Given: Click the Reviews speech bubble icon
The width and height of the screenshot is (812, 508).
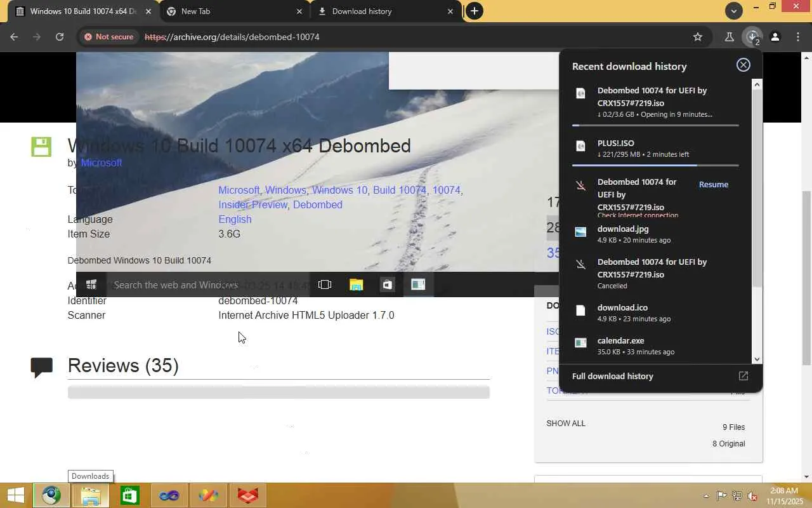Looking at the screenshot, I should click(42, 368).
